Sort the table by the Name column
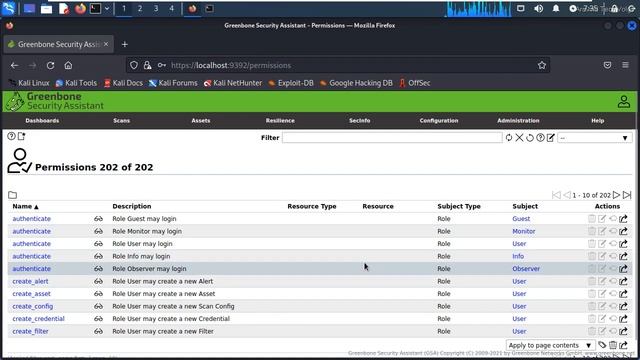640x360 pixels. (25, 207)
